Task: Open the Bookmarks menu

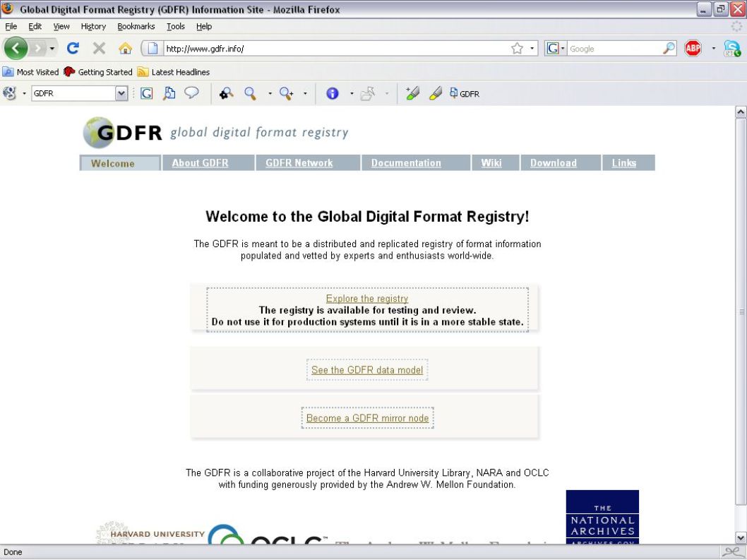Action: point(136,26)
